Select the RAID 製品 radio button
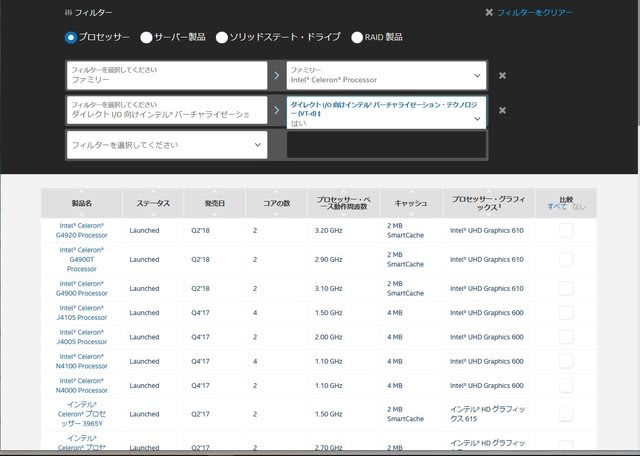Image resolution: width=640 pixels, height=456 pixels. (x=357, y=38)
